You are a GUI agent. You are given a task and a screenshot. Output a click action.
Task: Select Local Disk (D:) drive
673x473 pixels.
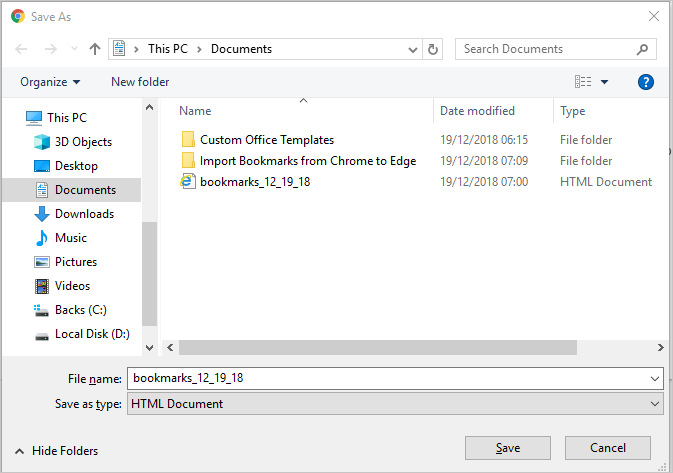[x=92, y=334]
